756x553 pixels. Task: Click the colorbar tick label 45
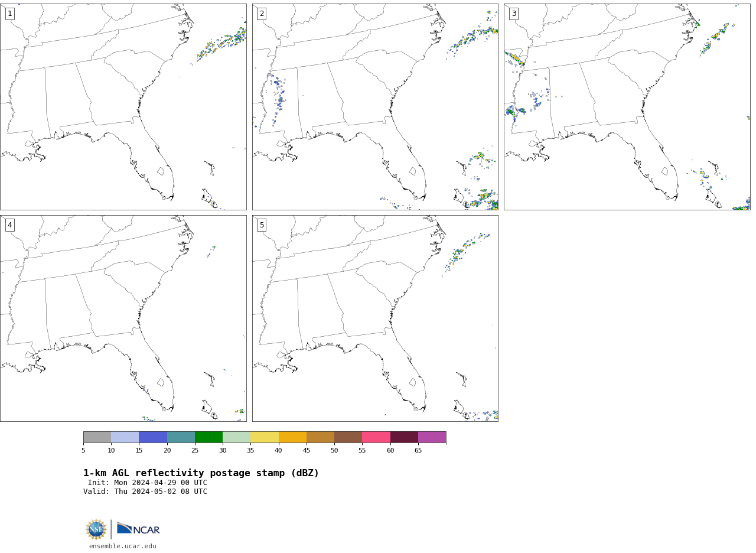pyautogui.click(x=307, y=451)
